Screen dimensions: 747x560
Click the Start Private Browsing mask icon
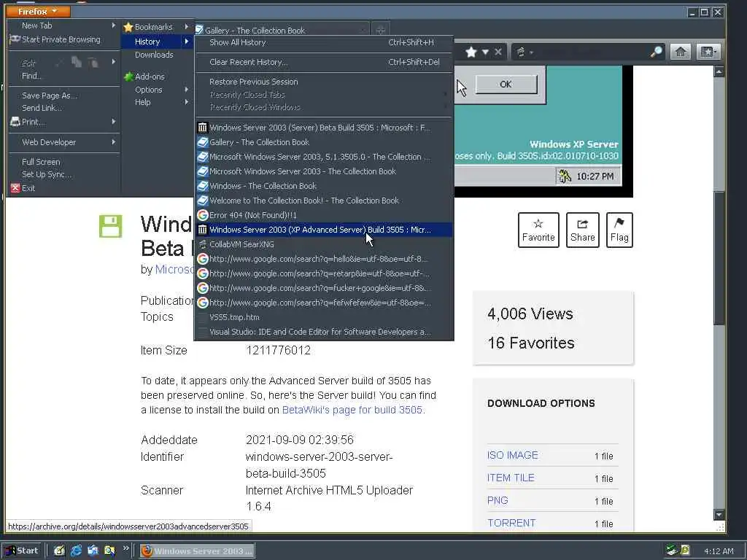pos(15,39)
